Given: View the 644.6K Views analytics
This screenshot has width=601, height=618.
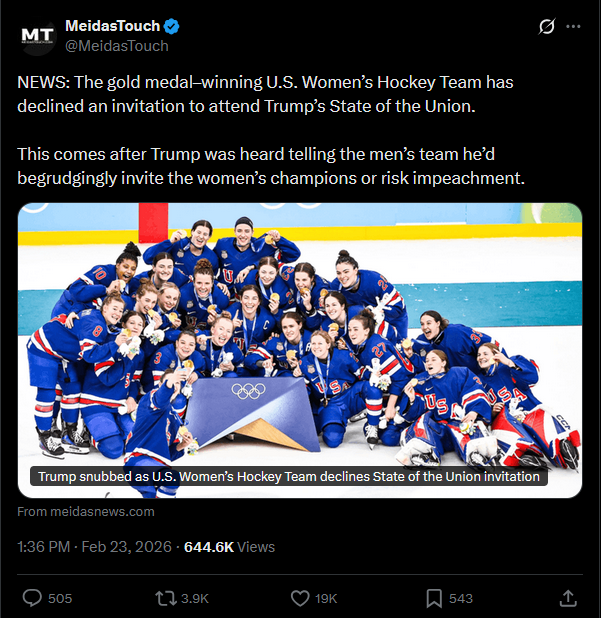Looking at the screenshot, I should (229, 547).
